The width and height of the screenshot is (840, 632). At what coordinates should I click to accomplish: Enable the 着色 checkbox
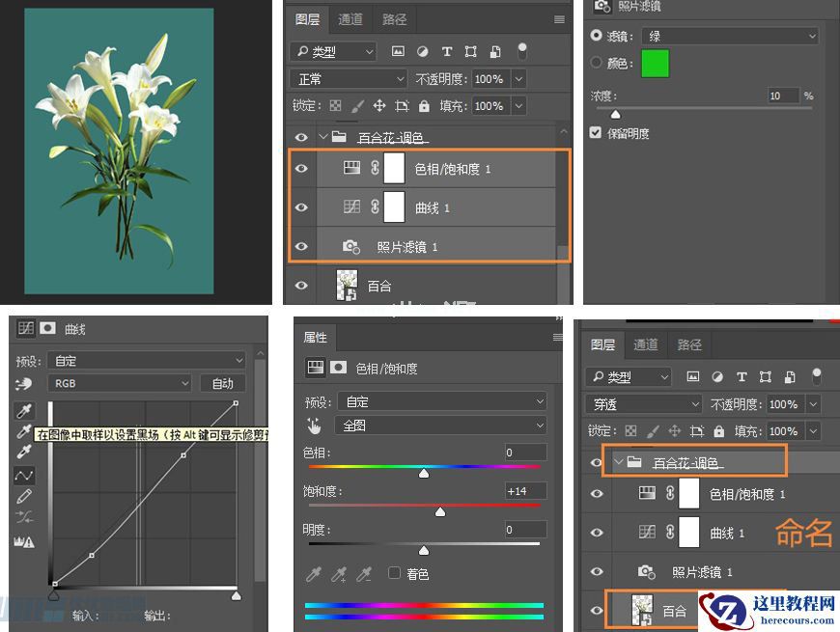coord(394,572)
